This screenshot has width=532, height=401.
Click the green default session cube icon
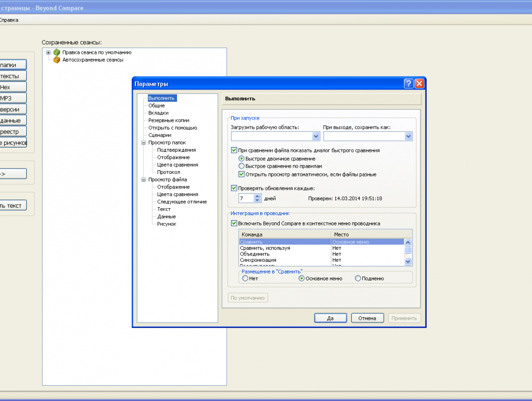tap(57, 52)
